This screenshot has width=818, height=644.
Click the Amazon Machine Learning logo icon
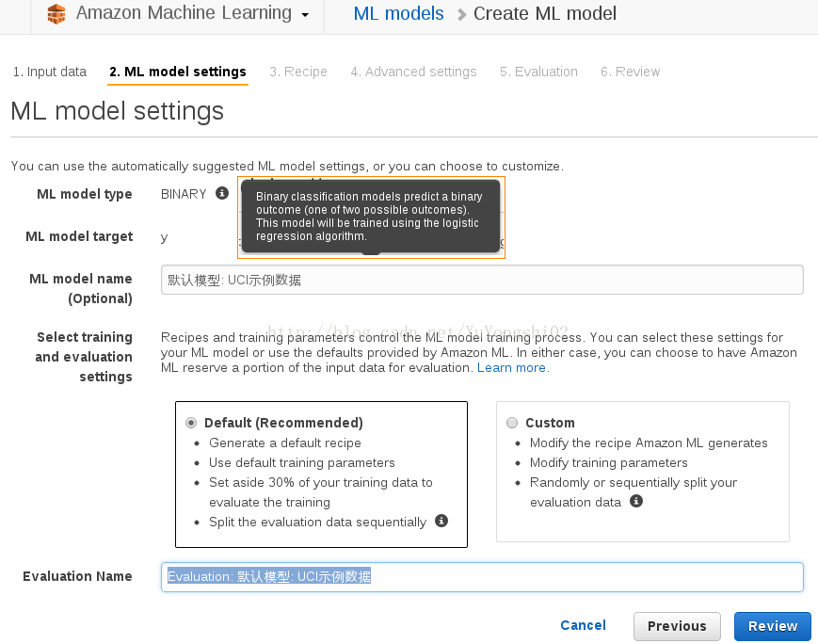(x=56, y=13)
